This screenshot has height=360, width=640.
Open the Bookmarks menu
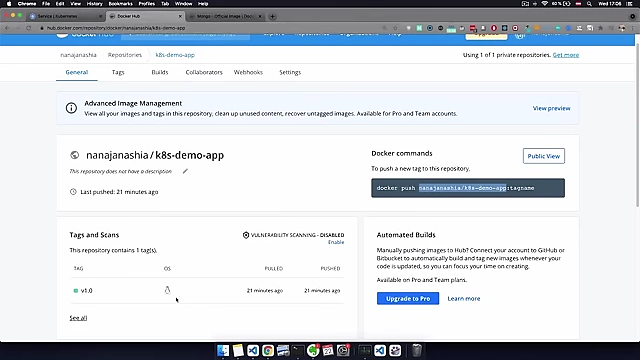coord(120,4)
